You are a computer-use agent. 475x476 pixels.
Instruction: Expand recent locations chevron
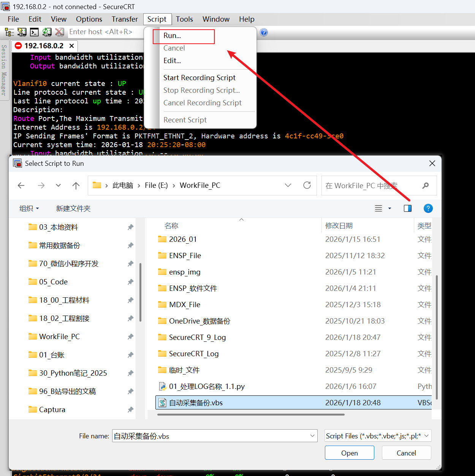click(x=58, y=186)
